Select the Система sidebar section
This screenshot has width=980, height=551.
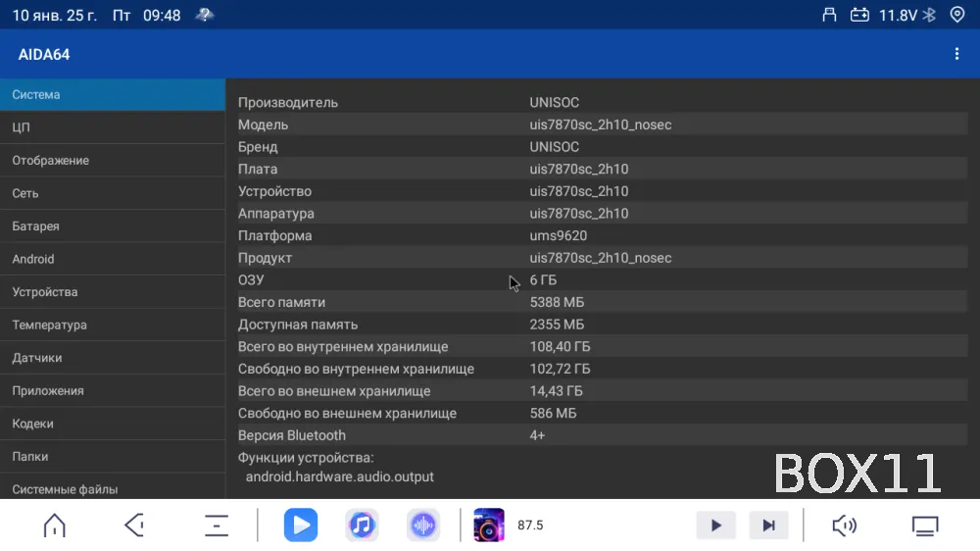click(x=113, y=95)
